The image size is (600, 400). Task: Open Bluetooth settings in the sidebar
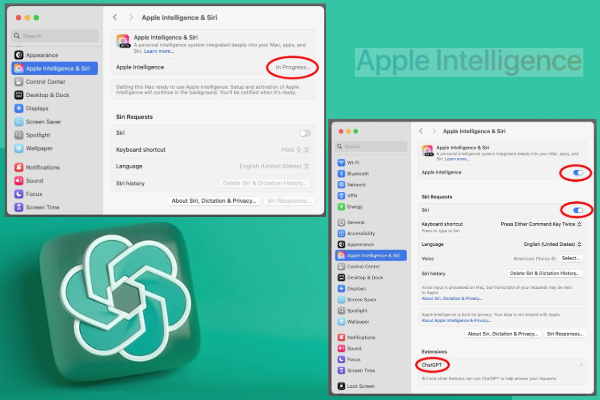coord(354,174)
